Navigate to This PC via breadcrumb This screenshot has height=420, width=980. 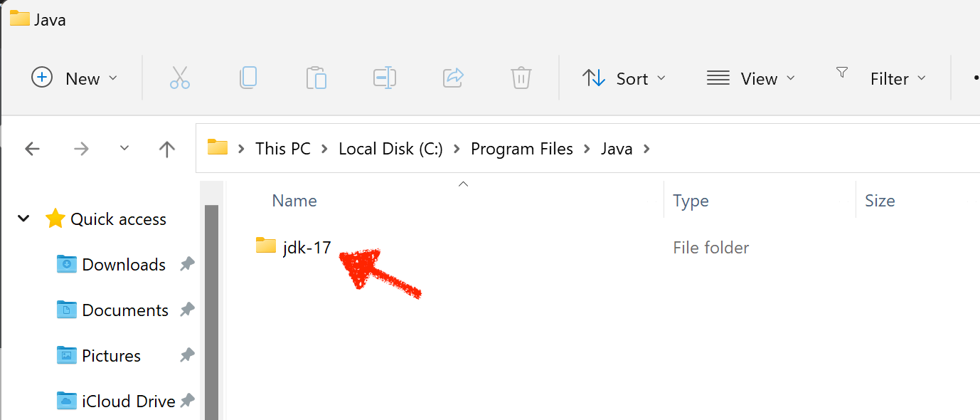282,148
